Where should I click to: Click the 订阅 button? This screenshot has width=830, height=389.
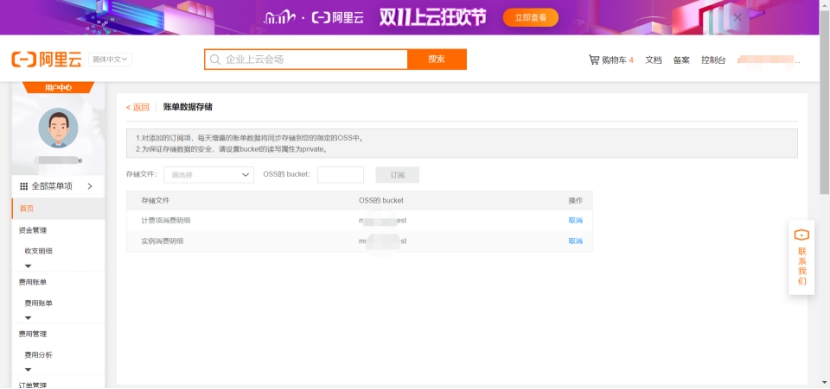click(x=397, y=175)
